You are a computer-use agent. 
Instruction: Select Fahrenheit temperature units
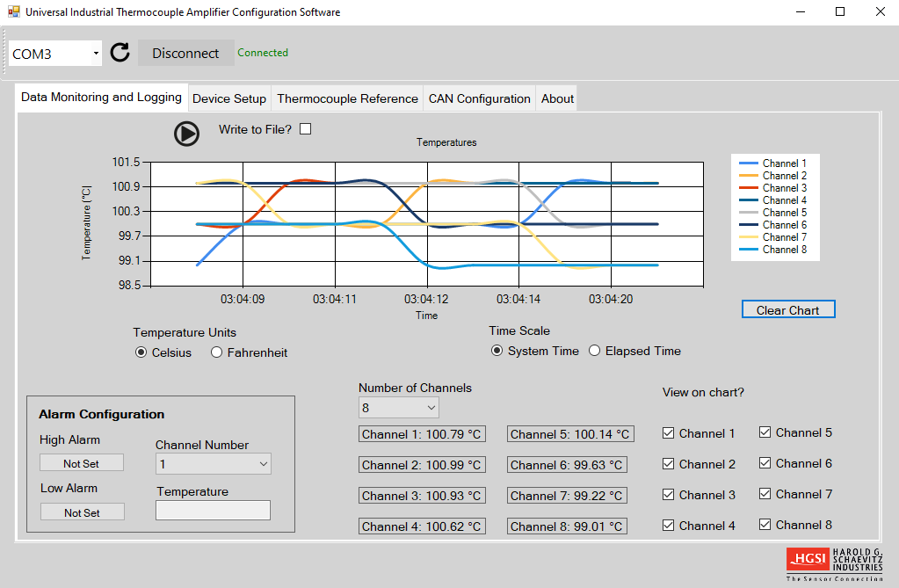pyautogui.click(x=217, y=352)
